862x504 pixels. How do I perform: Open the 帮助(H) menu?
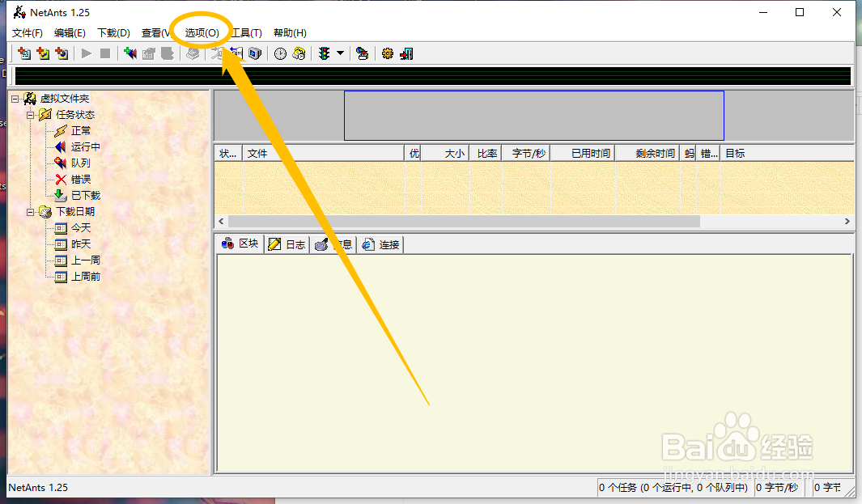click(x=290, y=33)
